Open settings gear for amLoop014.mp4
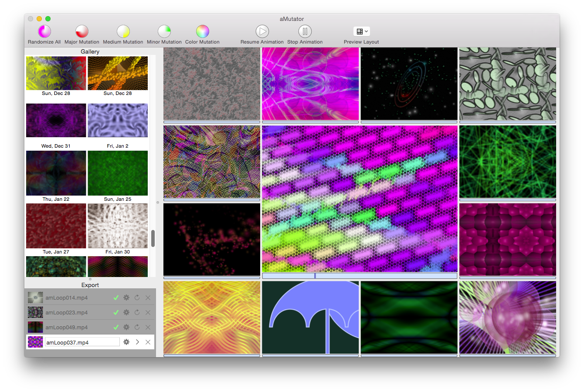 coord(126,298)
